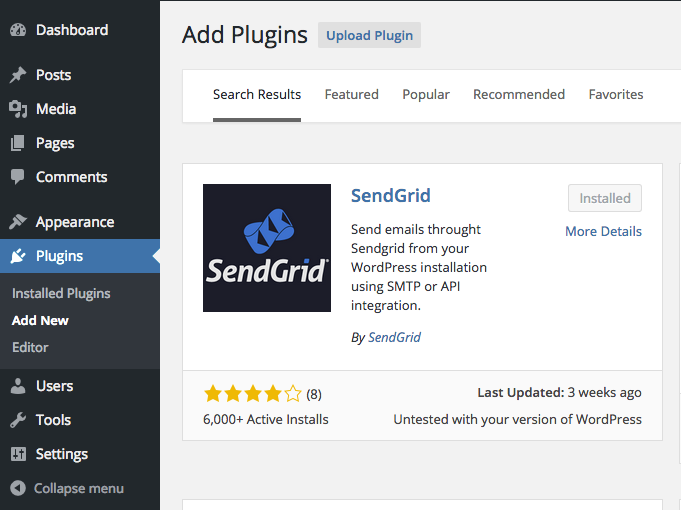Click the Tools wrench icon

[18, 420]
